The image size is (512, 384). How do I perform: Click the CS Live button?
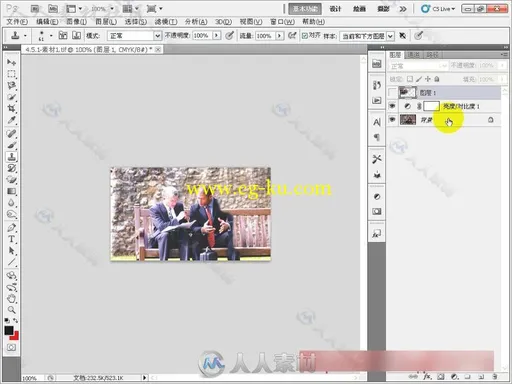coord(438,9)
